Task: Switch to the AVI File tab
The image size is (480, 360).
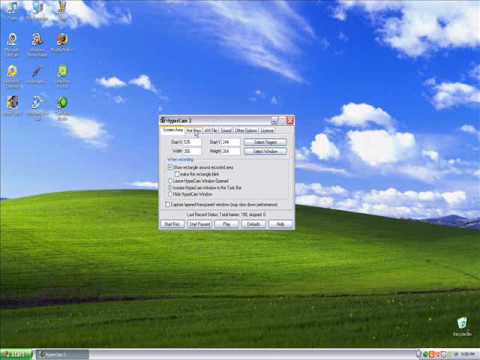Action: (x=211, y=131)
